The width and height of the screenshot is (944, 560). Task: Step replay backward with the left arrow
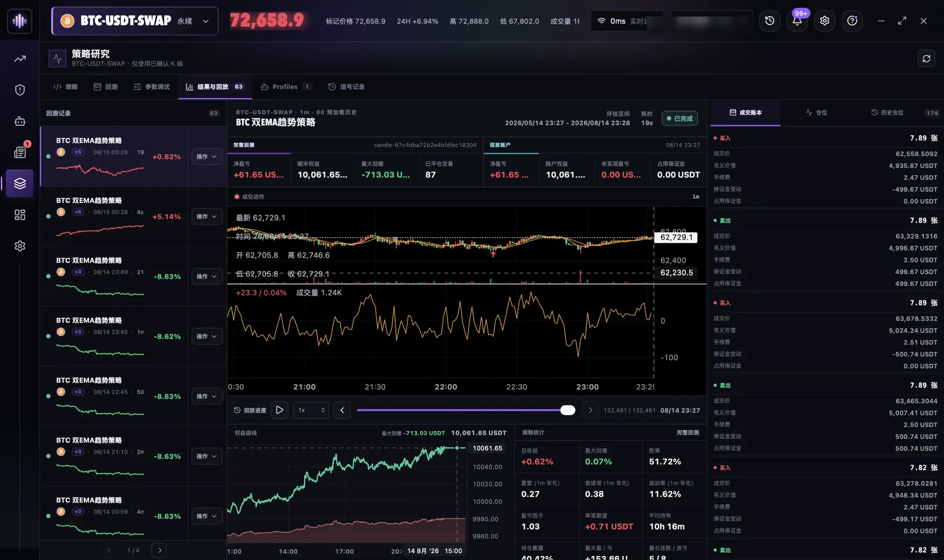coord(342,410)
